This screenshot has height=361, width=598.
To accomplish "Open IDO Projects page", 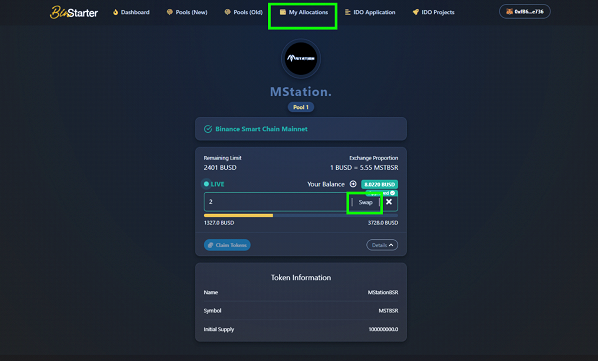I will [434, 12].
